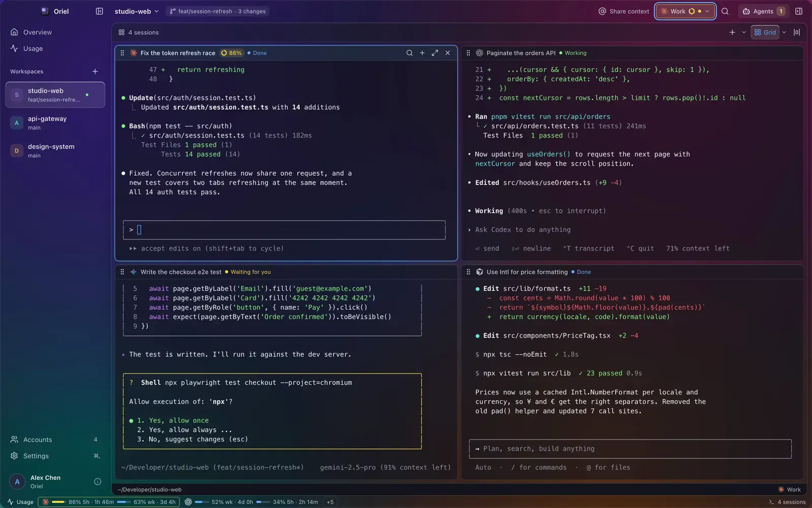Search within Fix the token refresh race session

410,53
